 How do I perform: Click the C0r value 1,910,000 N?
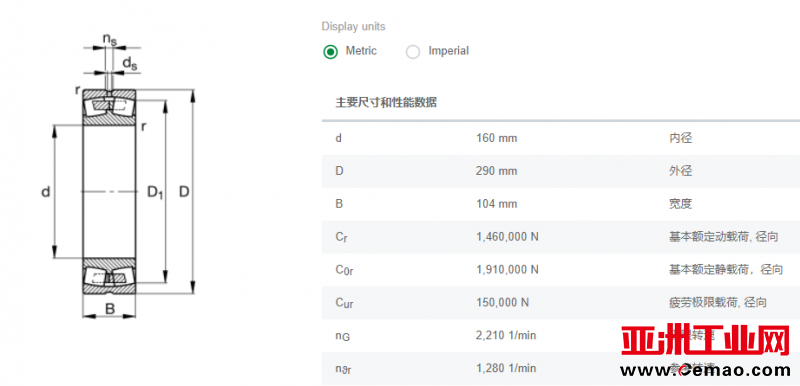click(x=507, y=269)
